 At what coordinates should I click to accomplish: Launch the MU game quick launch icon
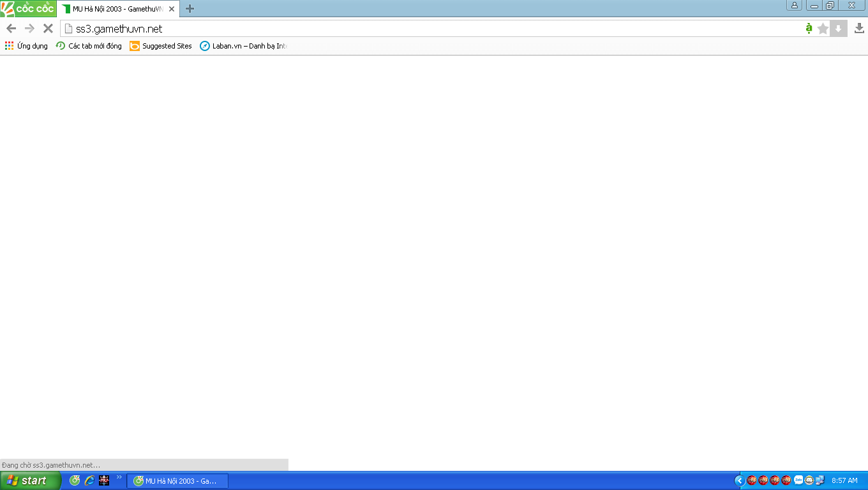tap(104, 480)
